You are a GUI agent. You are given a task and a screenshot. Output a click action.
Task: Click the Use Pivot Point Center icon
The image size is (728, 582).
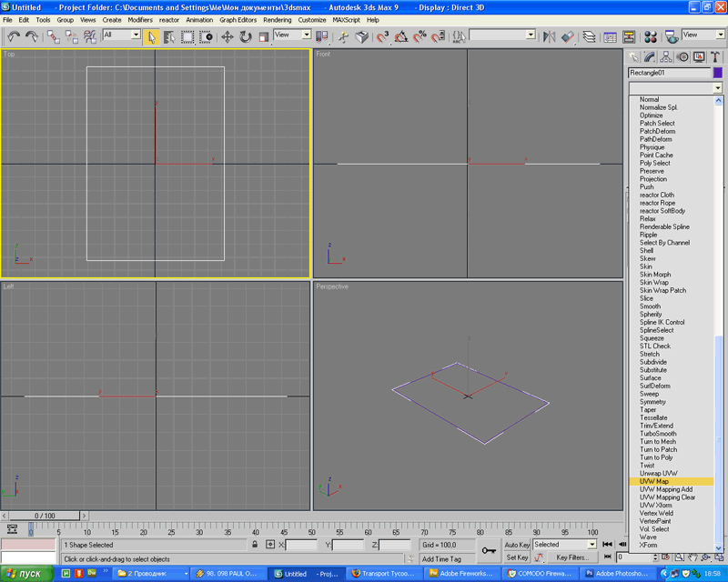[321, 37]
